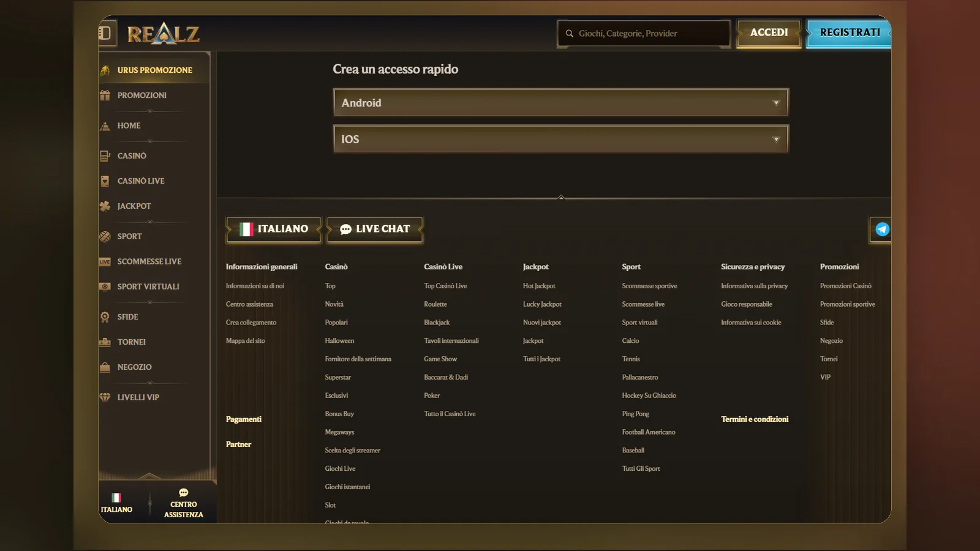
Task: Open the ITALIANO language selector button
Action: 274,230
